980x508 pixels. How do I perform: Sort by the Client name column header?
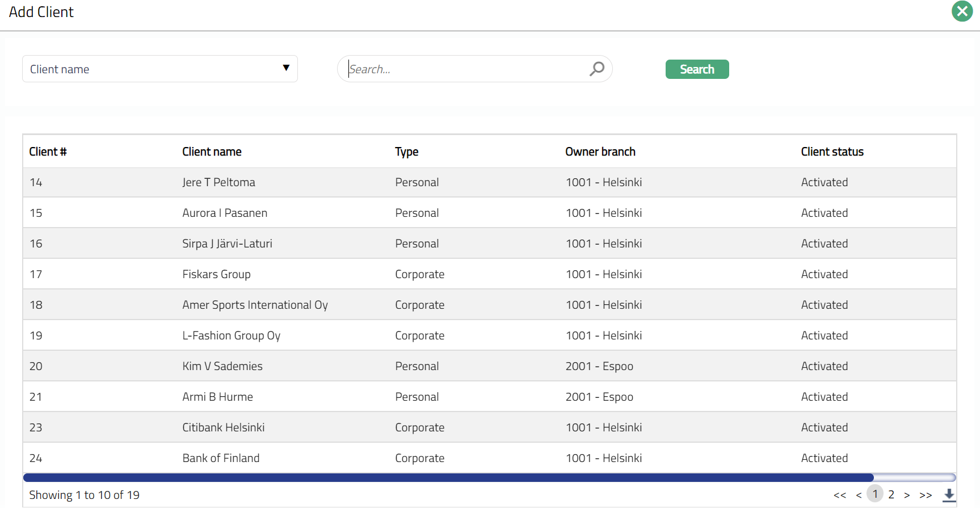pos(212,152)
